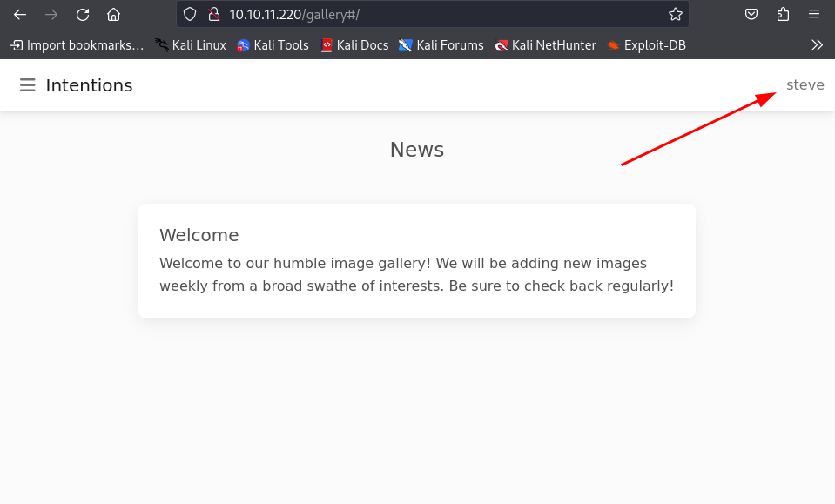This screenshot has height=504, width=835.
Task: Toggle the Intentions hamburger sidebar menu
Action: pyautogui.click(x=28, y=85)
